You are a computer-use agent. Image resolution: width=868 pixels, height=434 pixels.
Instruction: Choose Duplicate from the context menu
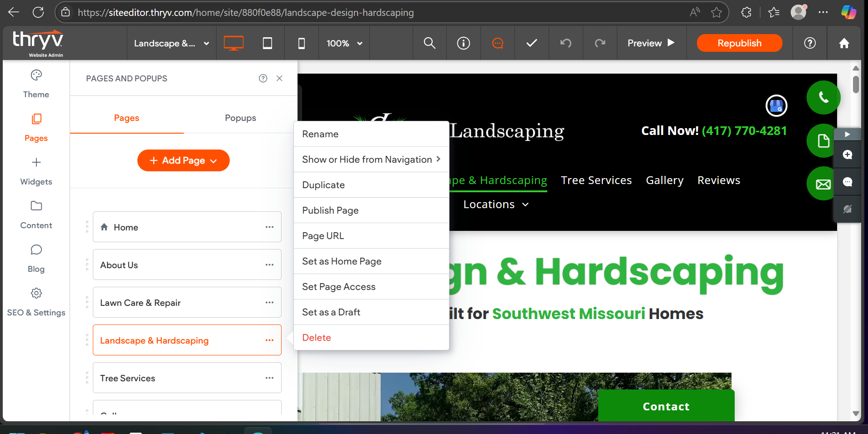click(x=323, y=185)
